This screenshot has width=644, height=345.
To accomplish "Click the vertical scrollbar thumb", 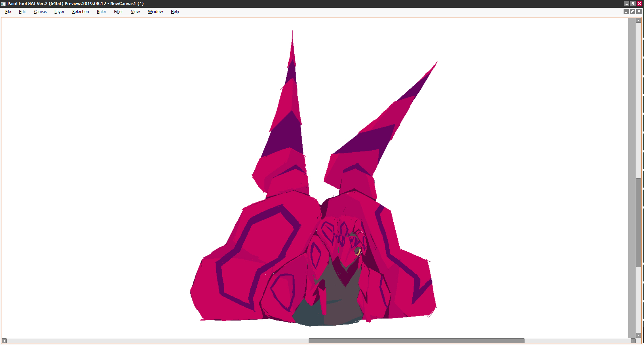I will (638, 223).
